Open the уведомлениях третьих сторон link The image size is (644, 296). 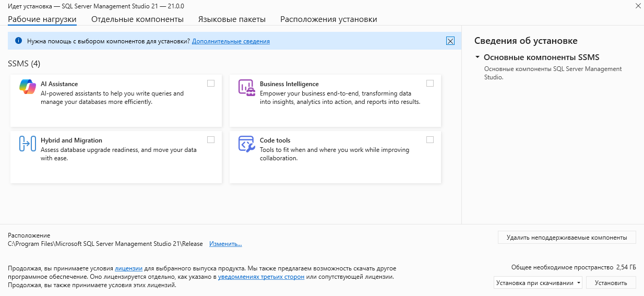pos(261,277)
